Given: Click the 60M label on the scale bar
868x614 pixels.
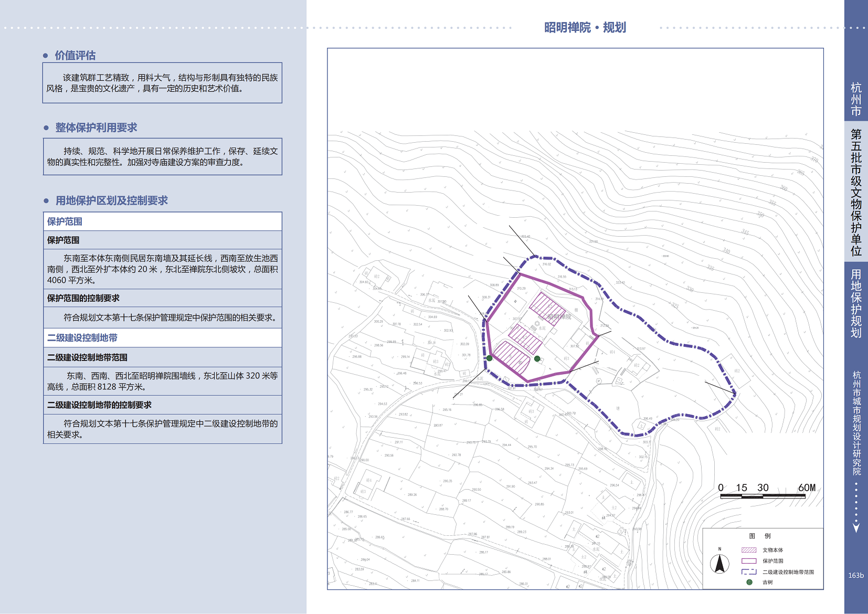Looking at the screenshot, I should click(807, 488).
